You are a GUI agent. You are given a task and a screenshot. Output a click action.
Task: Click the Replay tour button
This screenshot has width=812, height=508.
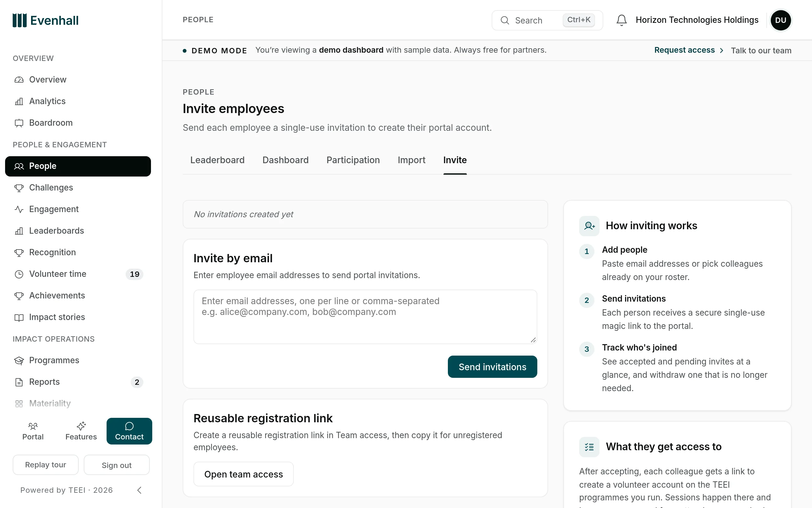tap(46, 465)
